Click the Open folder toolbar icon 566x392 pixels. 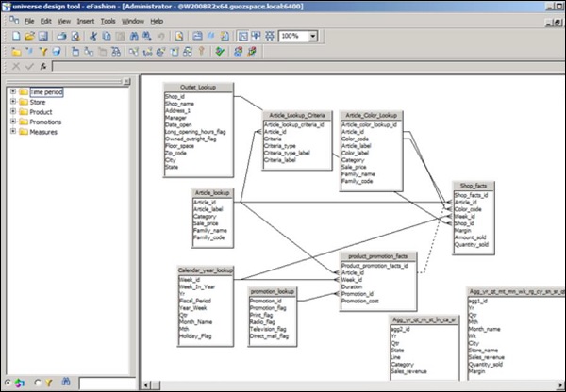click(31, 36)
